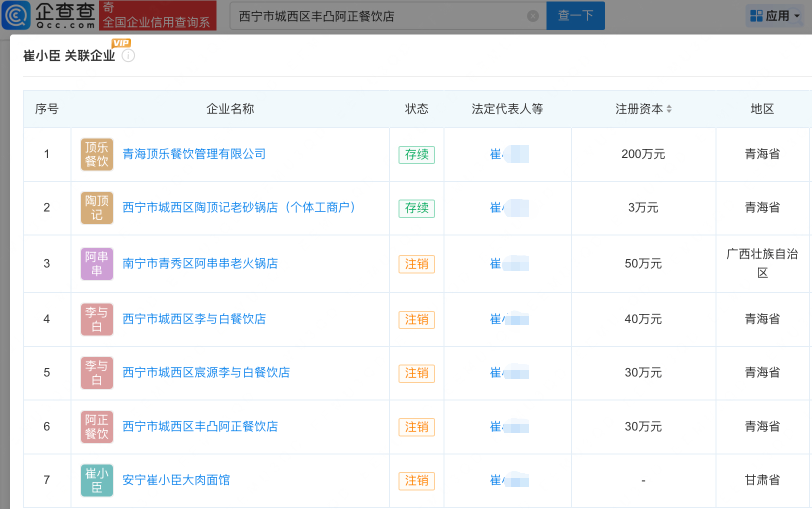This screenshot has width=812, height=509.
Task: Open 安宁崔小臣大肉面馆 company link
Action: pyautogui.click(x=176, y=480)
